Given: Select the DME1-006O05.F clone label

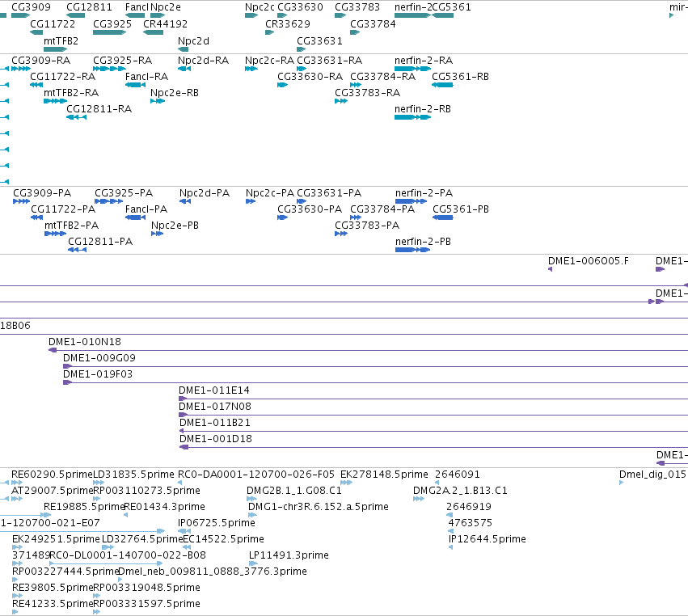Looking at the screenshot, I should coord(589,261).
